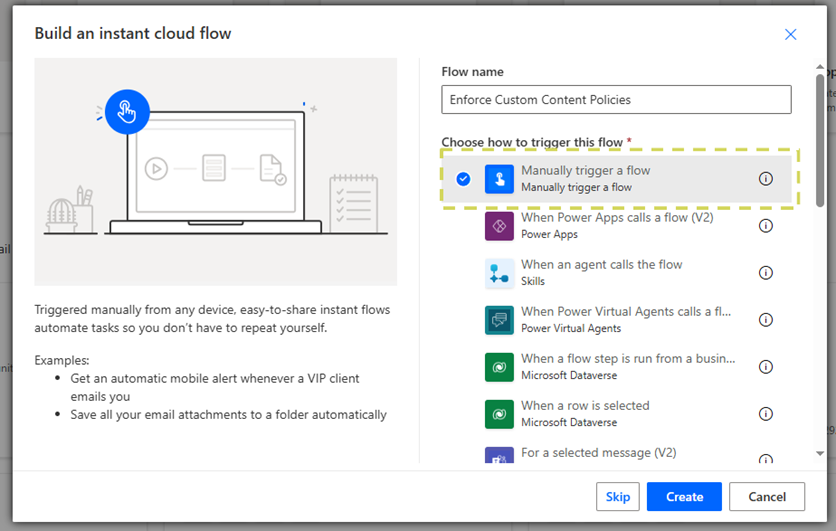The width and height of the screenshot is (836, 531).
Task: Click the Flow name text field
Action: (x=616, y=100)
